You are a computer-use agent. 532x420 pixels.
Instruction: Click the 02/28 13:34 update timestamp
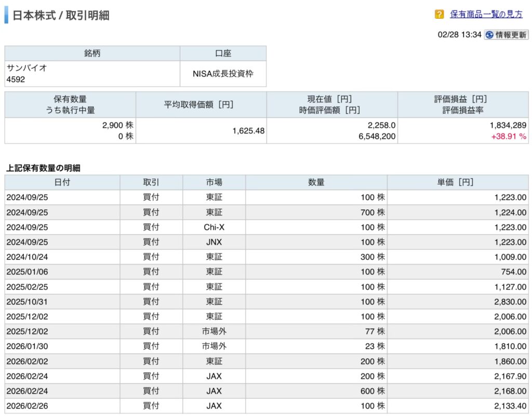[459, 35]
